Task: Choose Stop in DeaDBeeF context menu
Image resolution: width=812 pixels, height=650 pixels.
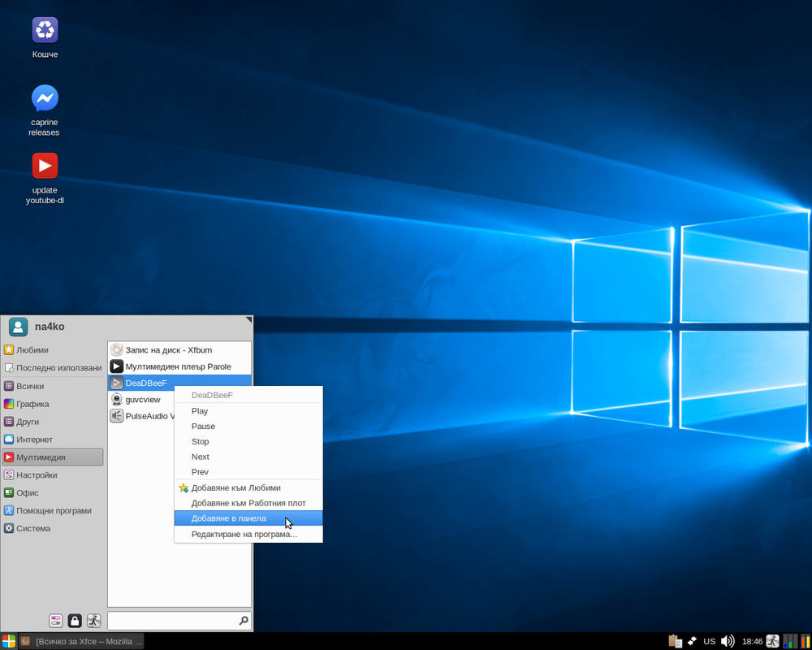Action: [248, 442]
